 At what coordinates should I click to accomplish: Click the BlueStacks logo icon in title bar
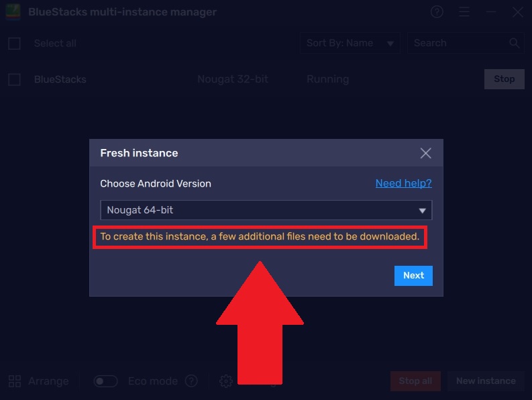(13, 11)
